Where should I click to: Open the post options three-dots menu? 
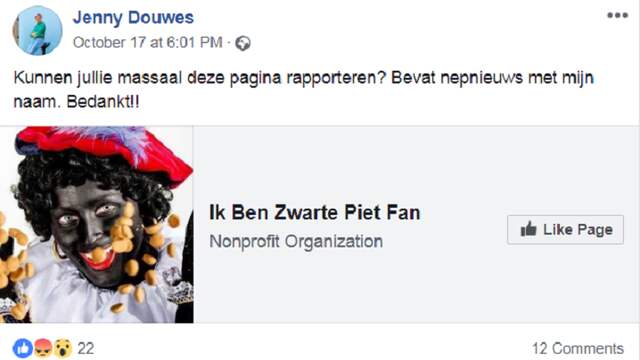(617, 16)
